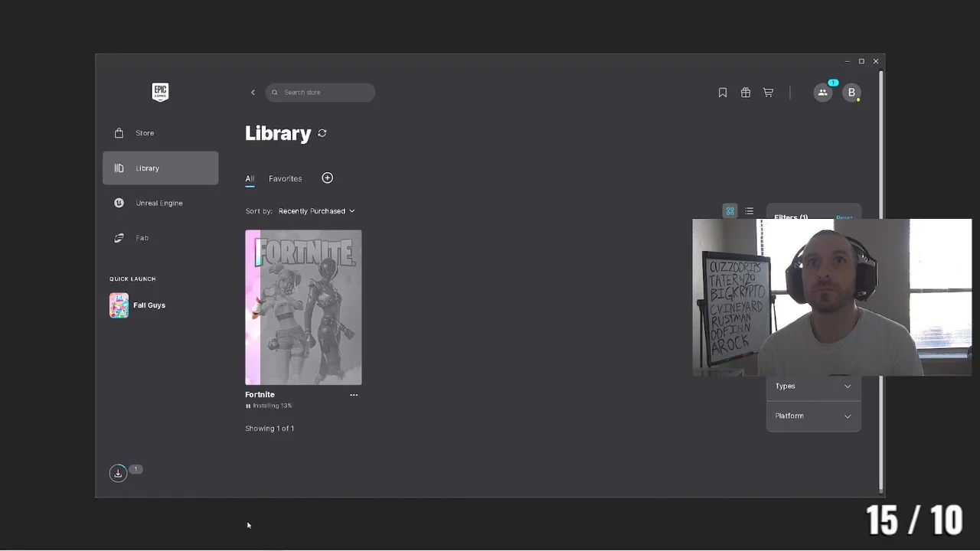Open the wishlist bookmark icon
Viewport: 980px width, 551px height.
[x=723, y=93]
